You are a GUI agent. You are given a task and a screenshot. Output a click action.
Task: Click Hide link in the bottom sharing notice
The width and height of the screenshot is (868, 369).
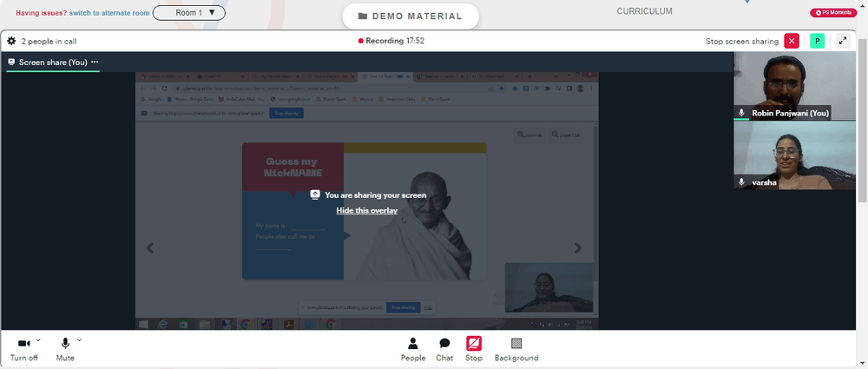(x=428, y=307)
